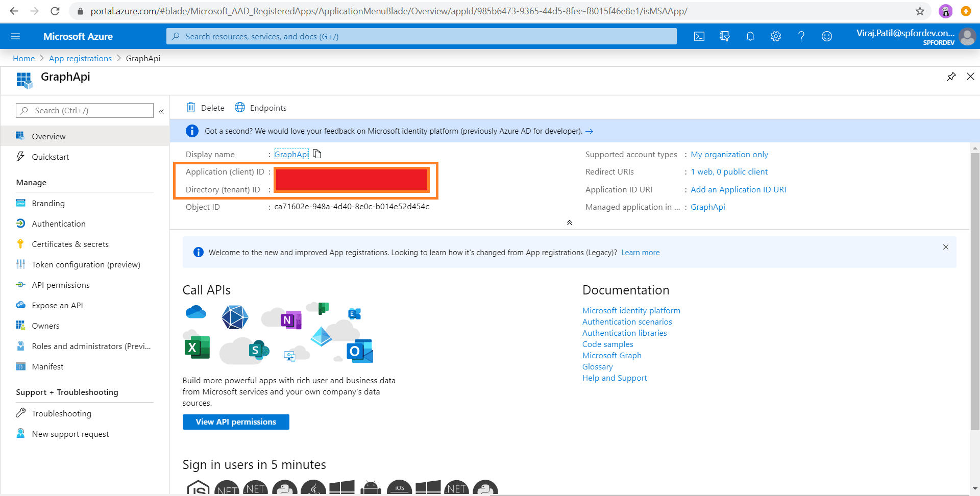Open the Authentication section
Image resolution: width=980 pixels, height=496 pixels.
(85, 224)
